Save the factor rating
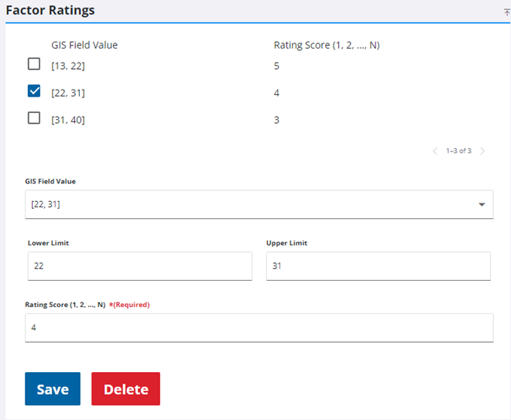The width and height of the screenshot is (511, 420). (x=53, y=389)
